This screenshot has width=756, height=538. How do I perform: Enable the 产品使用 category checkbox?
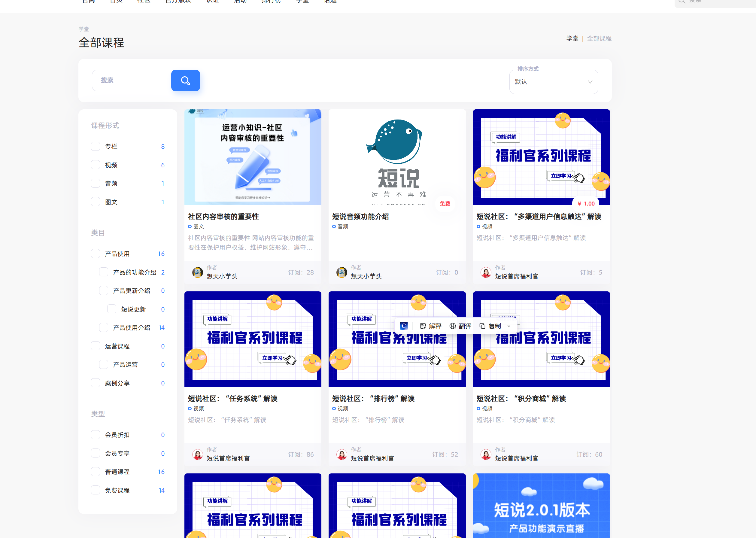(96, 254)
